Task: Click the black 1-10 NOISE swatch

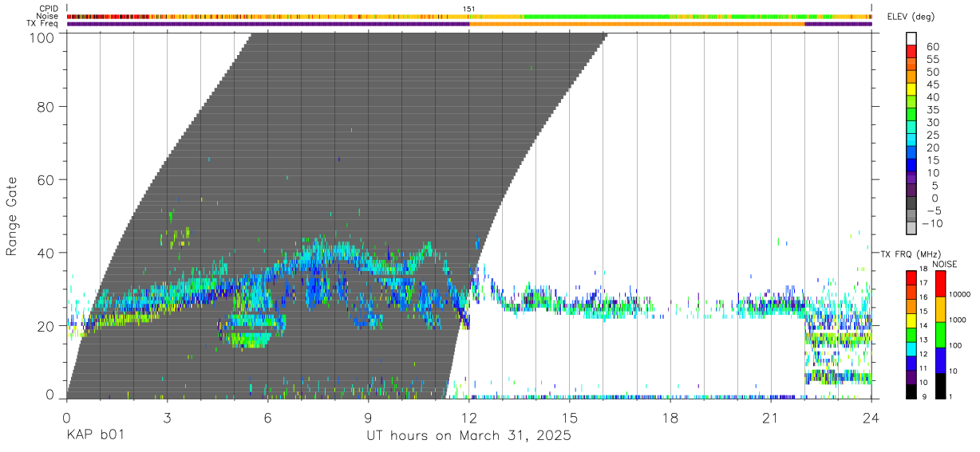Action: point(940,386)
